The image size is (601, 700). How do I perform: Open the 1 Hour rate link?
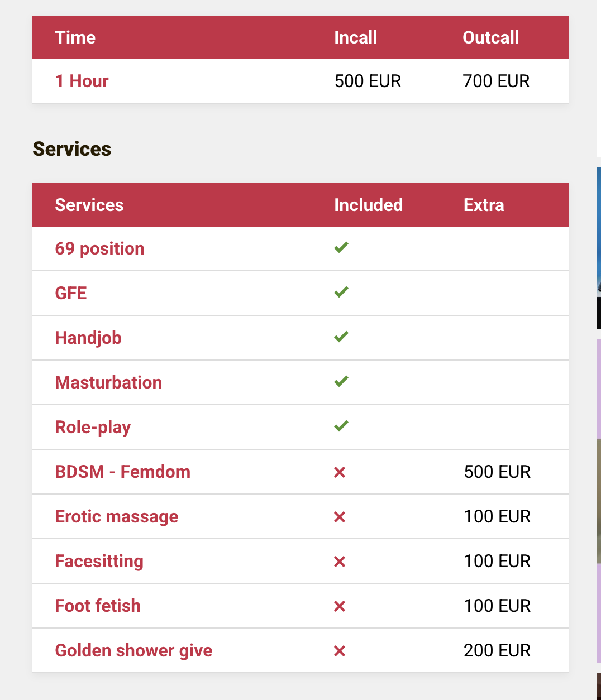click(82, 81)
